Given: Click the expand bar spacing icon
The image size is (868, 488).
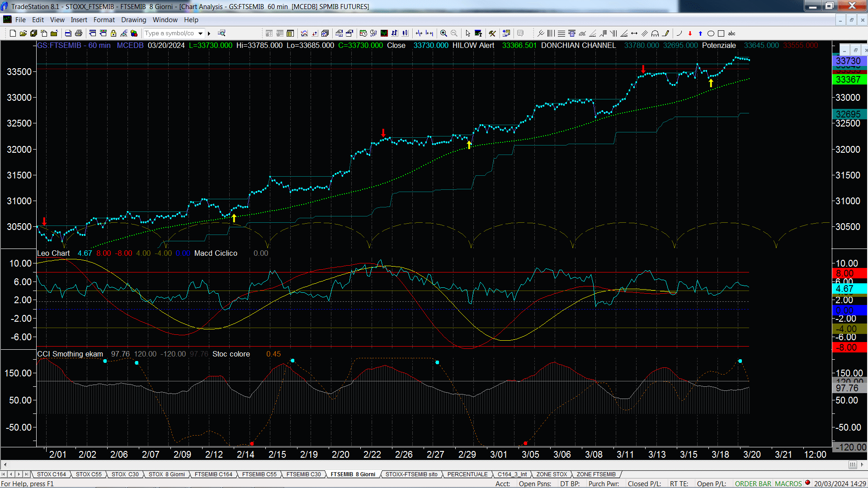Looking at the screenshot, I should click(x=429, y=33).
